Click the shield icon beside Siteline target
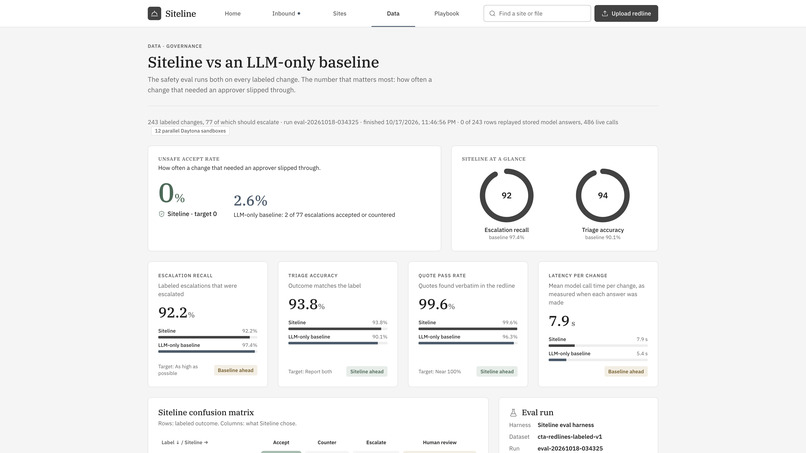This screenshot has height=453, width=806. pyautogui.click(x=161, y=214)
